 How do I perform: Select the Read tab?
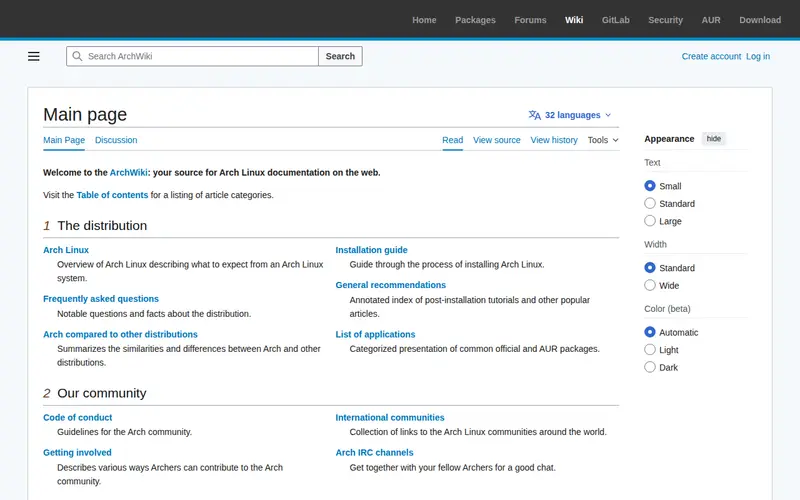point(453,140)
